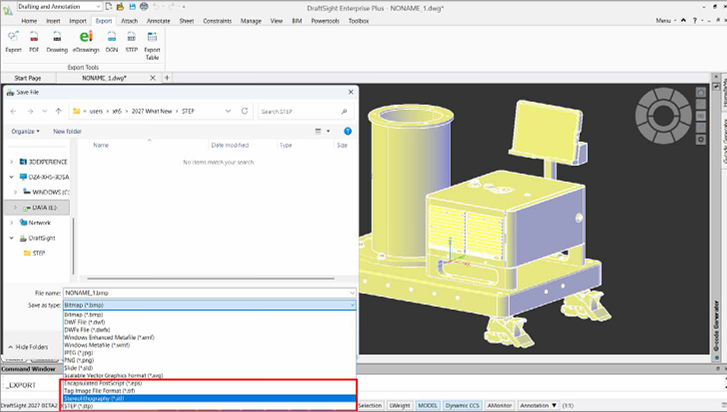
Task: Click the Save icon in the quick access toolbar
Action: (x=133, y=6)
